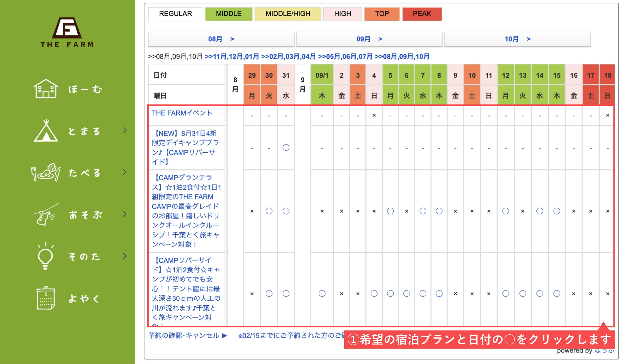The image size is (627, 364).
Task: Select リバーサイド circle on Sep 4
Action: tap(374, 294)
